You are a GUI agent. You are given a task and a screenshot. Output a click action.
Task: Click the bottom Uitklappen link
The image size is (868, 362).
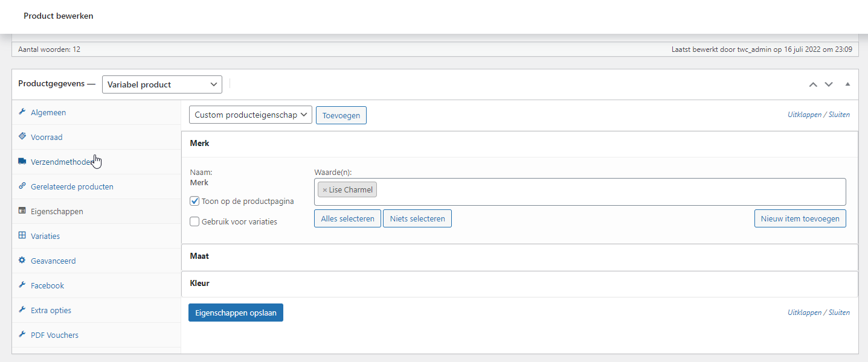(x=805, y=313)
